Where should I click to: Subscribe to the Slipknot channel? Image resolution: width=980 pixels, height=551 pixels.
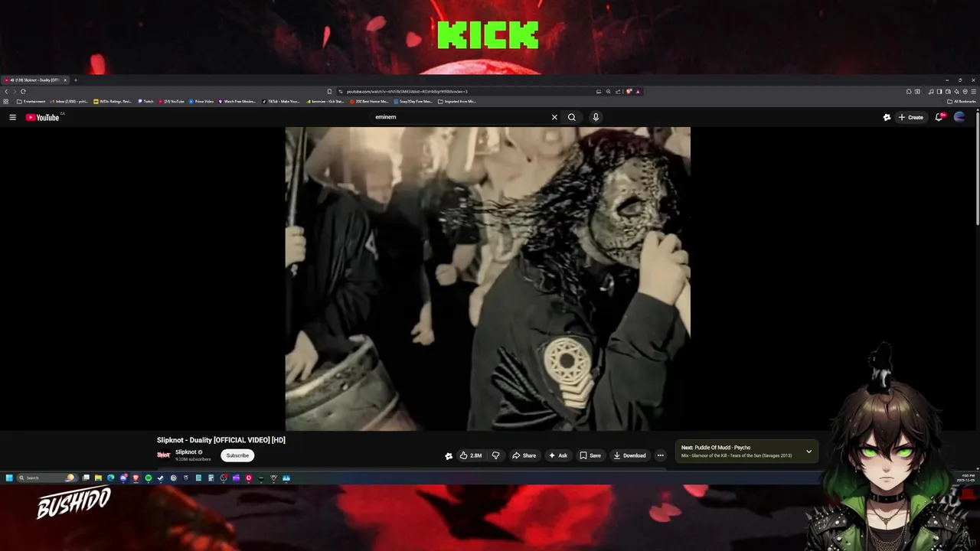pyautogui.click(x=237, y=455)
